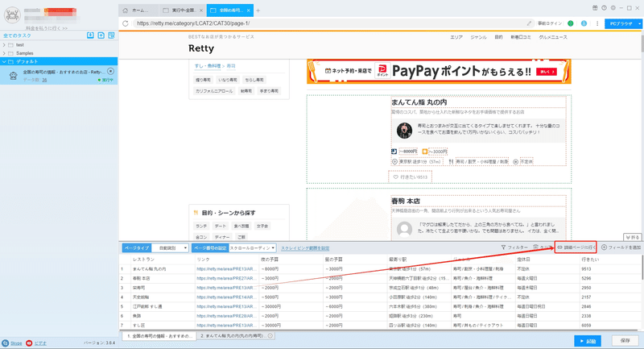Select the bottom tab 1. 全国の寿司の情報

(159, 336)
